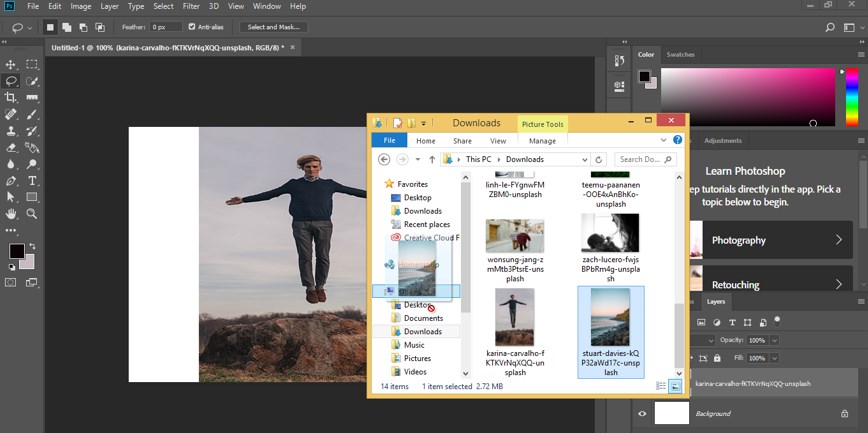Select the Pen tool

click(x=11, y=181)
